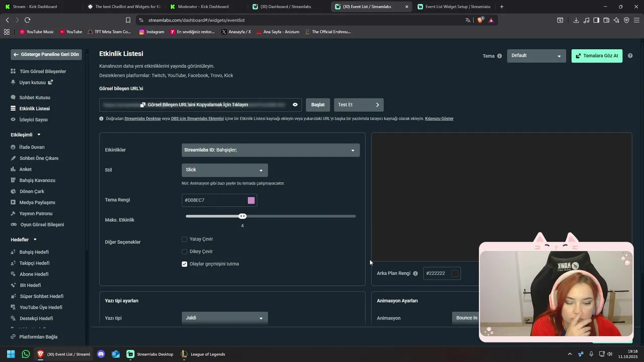Open the Brave VPN shield icon

626,20
